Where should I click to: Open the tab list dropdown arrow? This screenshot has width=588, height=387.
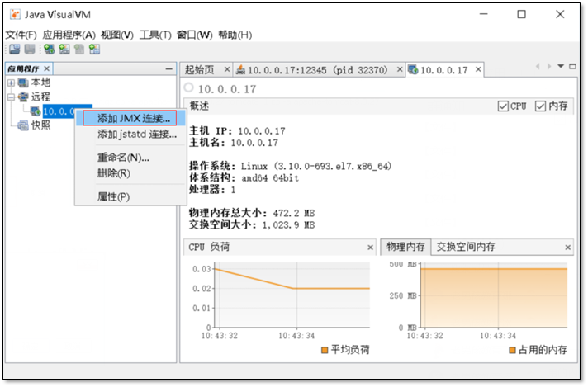click(561, 66)
